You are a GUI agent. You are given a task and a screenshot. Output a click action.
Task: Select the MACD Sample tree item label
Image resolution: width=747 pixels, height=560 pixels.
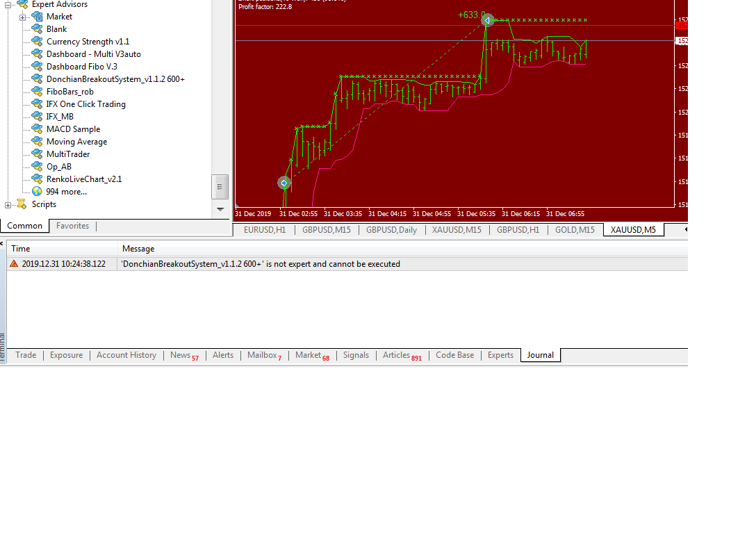(74, 129)
